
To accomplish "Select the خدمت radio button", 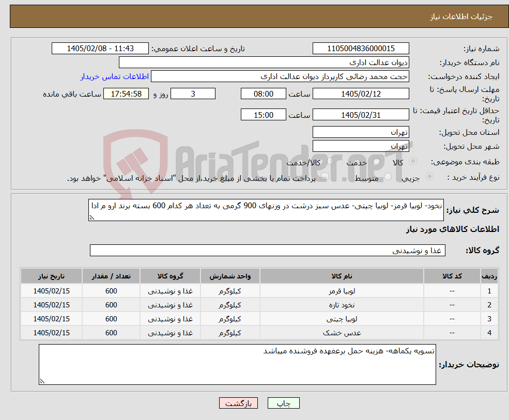I will click(x=377, y=161).
